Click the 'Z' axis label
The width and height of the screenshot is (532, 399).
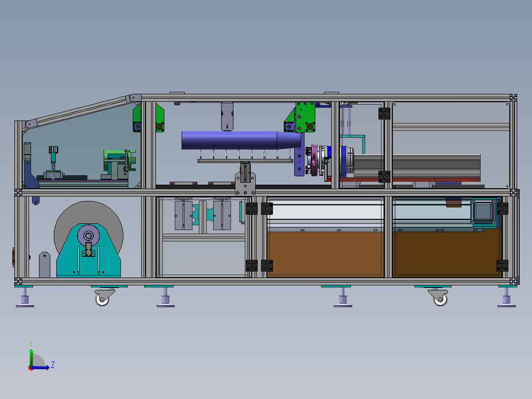53,365
